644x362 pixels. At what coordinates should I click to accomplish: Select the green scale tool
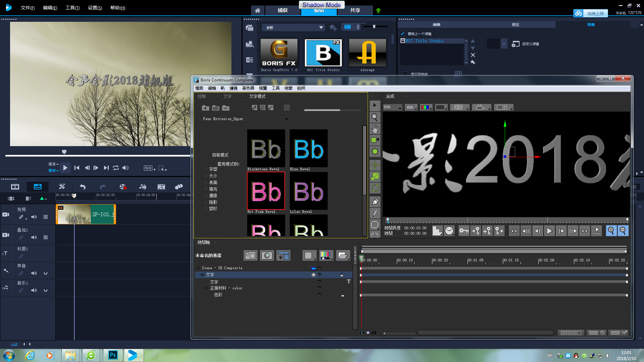pos(375,176)
